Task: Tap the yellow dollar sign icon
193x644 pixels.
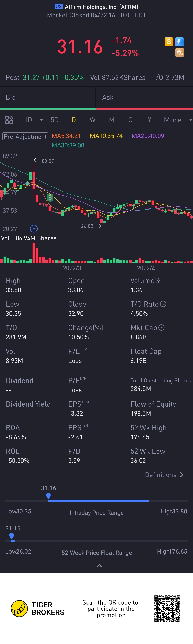Action: pyautogui.click(x=169, y=42)
